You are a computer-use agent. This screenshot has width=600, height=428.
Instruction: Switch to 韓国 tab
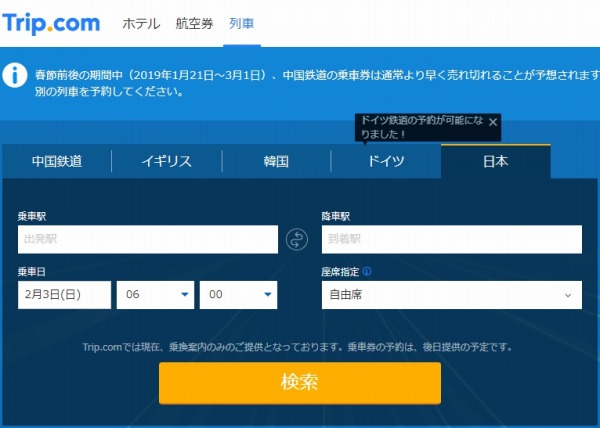point(276,161)
